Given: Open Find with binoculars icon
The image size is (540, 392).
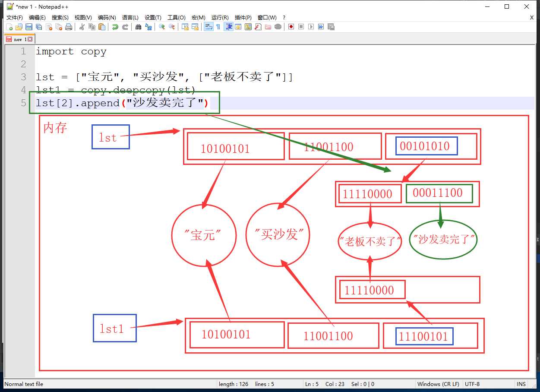Looking at the screenshot, I should (x=138, y=27).
